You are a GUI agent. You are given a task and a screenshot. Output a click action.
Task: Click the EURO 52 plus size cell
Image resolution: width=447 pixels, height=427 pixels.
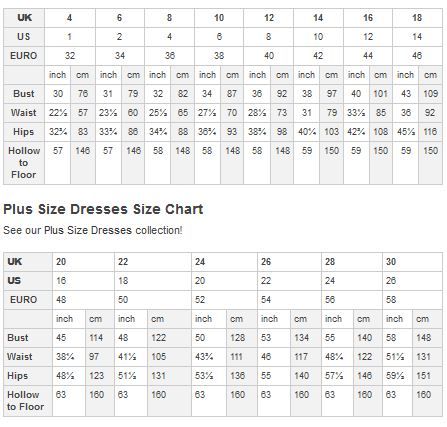224,300
